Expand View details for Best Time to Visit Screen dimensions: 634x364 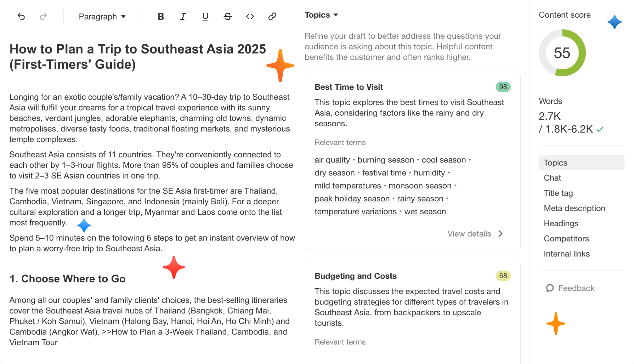coord(475,234)
